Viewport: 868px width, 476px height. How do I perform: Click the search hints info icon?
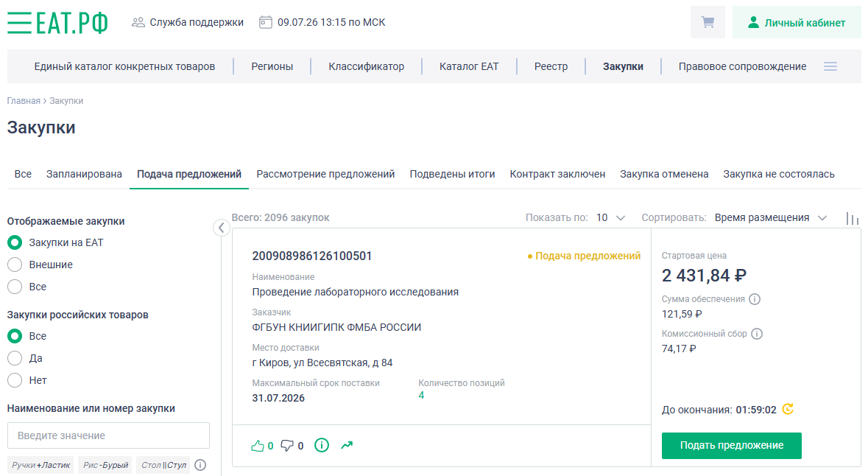pos(200,465)
